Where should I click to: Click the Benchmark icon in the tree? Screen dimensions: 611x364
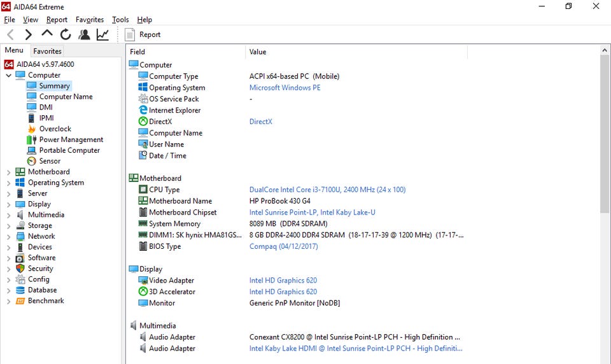20,301
